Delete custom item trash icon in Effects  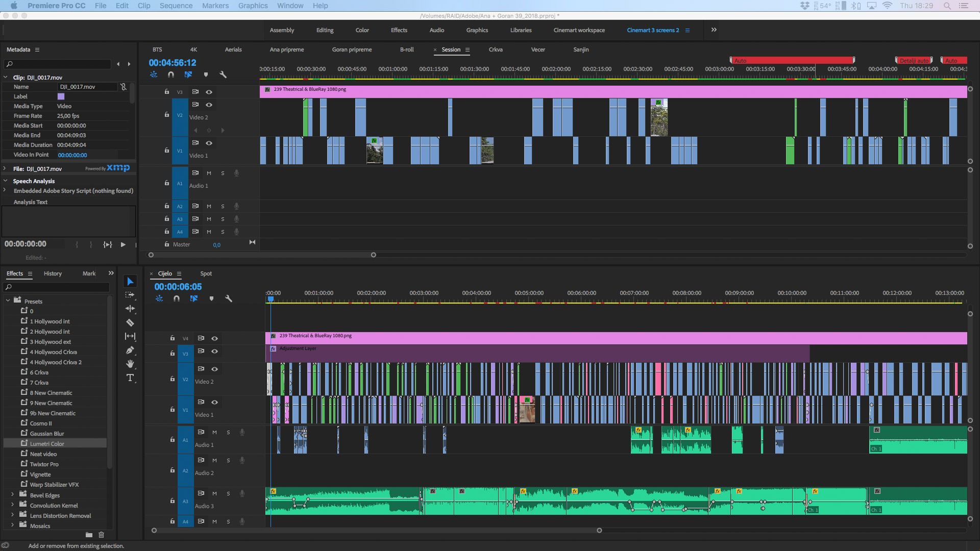coord(101,535)
